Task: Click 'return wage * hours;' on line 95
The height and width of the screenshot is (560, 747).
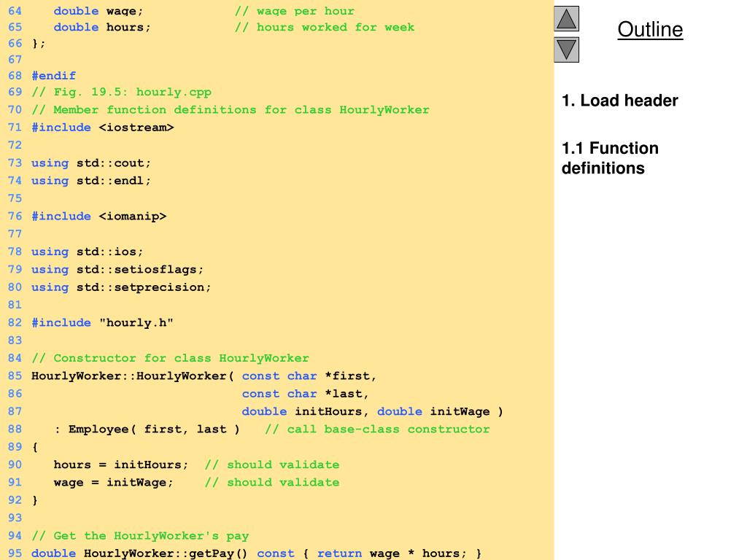Action: [x=392, y=553]
